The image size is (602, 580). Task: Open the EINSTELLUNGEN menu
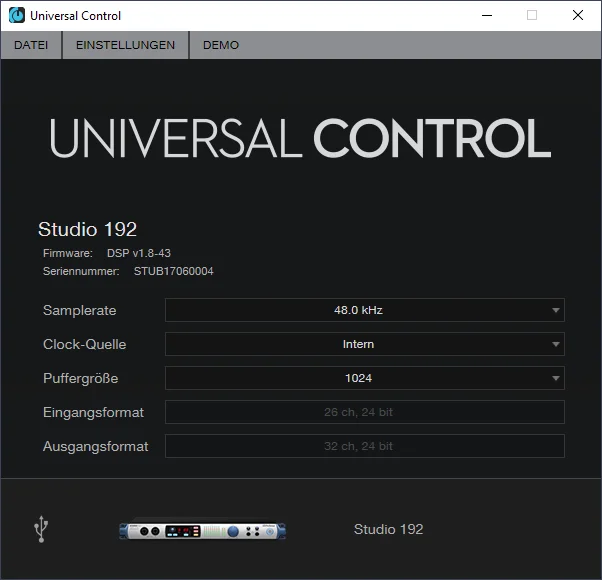click(125, 45)
